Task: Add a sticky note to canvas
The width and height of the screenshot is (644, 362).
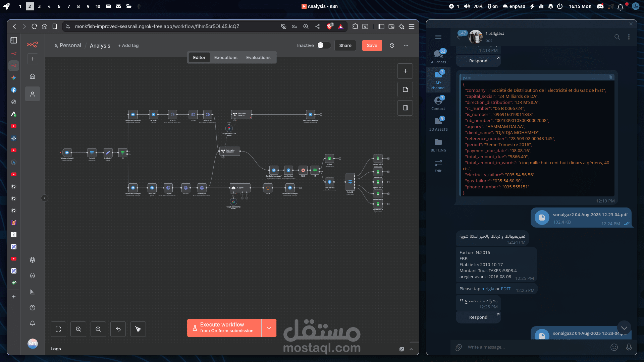Action: click(405, 89)
